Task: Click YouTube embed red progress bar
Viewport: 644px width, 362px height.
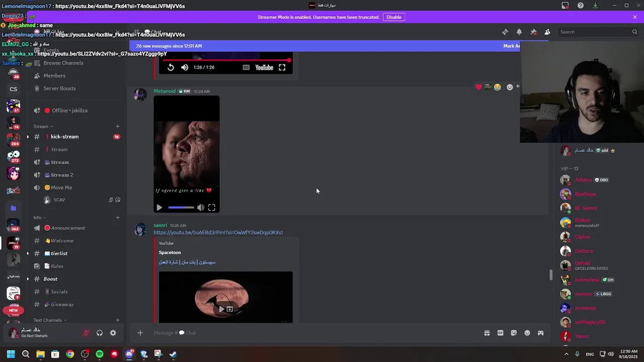Action: (226, 60)
